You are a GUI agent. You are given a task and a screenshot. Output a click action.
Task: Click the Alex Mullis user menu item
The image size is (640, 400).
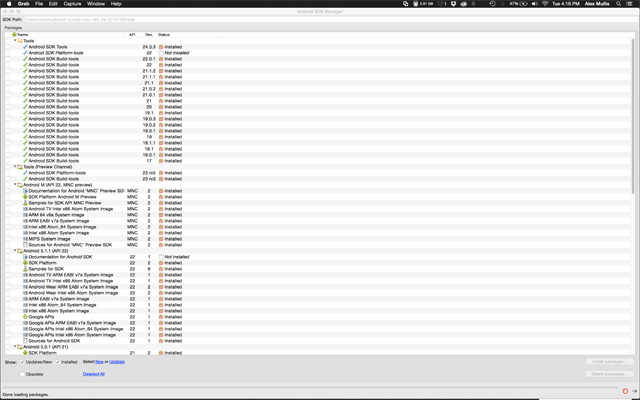tap(597, 4)
